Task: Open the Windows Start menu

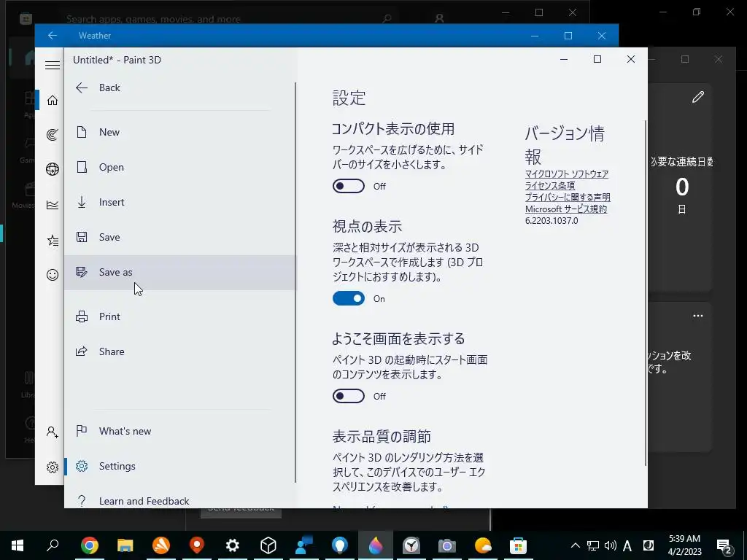Action: tap(18, 545)
